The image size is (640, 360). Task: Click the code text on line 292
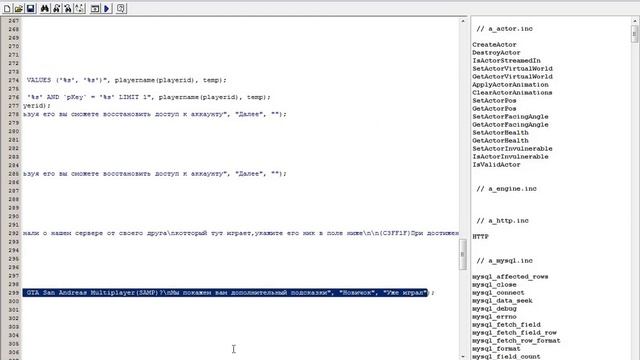[x=241, y=233]
